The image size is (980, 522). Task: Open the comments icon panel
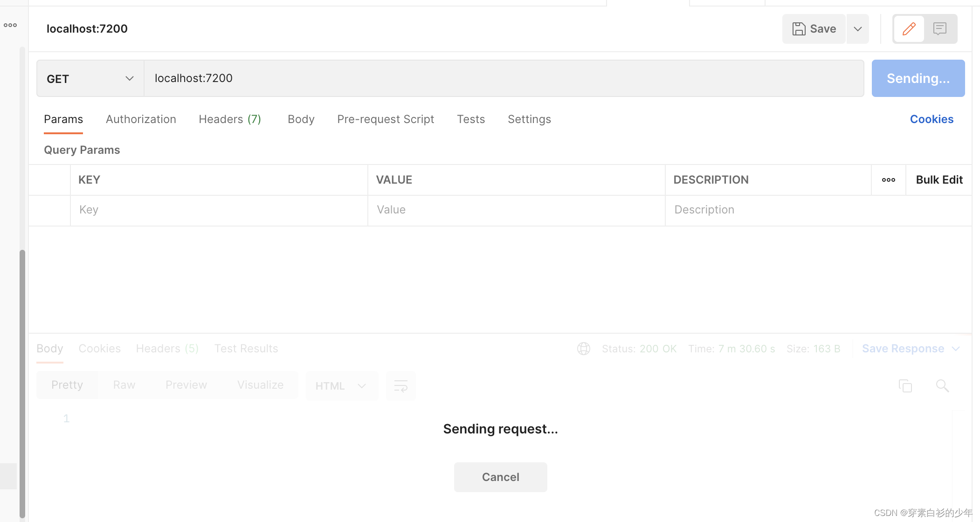coord(939,29)
